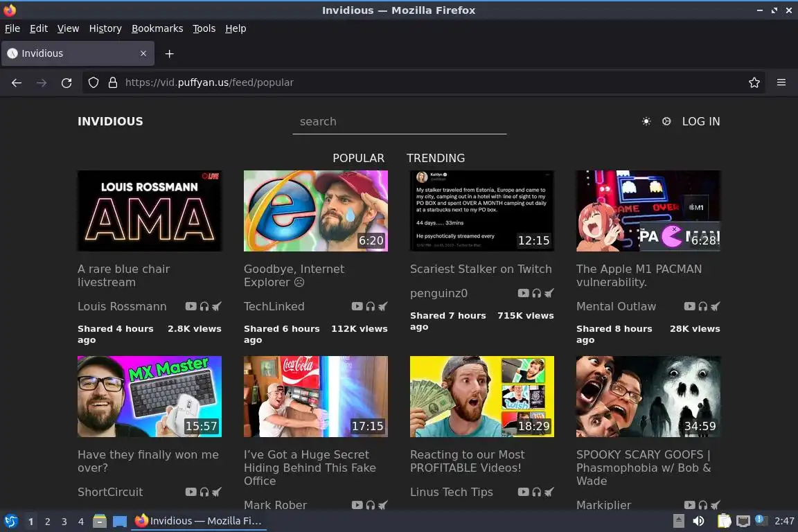Screen dimensions: 798x532
Task: Click switch instance icon on Mental Outlaw row
Action: (x=716, y=306)
